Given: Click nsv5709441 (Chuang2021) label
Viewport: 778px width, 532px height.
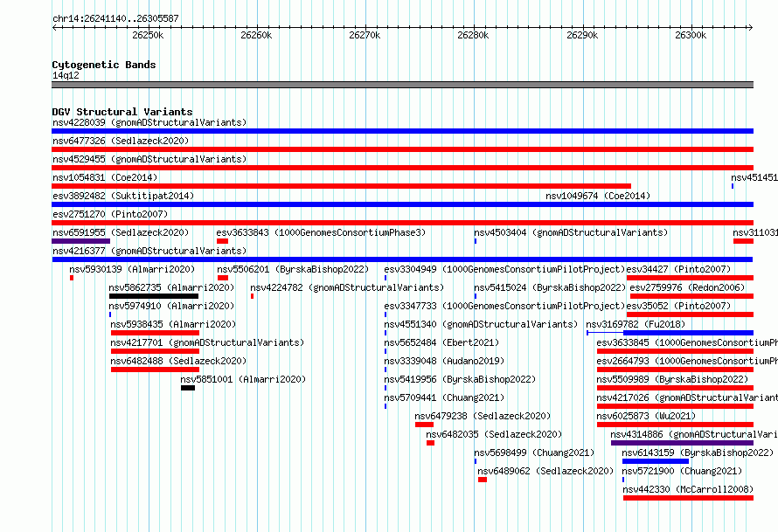Looking at the screenshot, I should coord(444,397).
